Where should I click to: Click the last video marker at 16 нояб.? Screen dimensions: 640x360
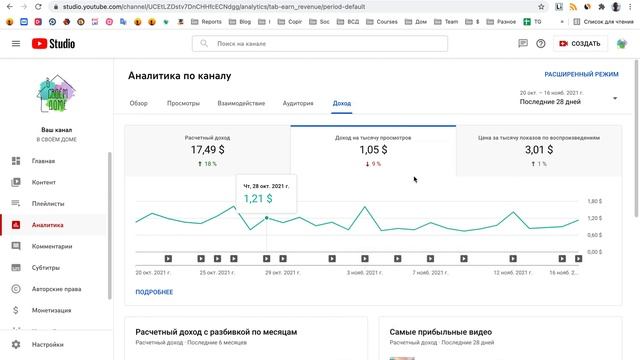point(578,259)
